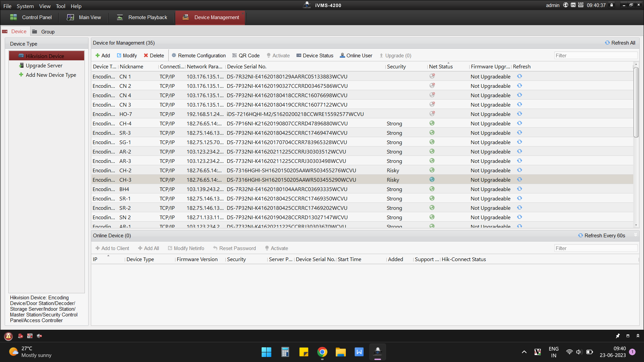Screen dimensions: 644x362
Task: Open the File menu
Action: (7, 6)
